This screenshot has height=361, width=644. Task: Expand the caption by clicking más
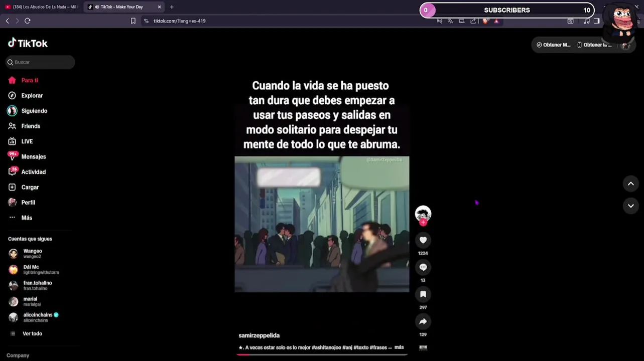pos(399,347)
